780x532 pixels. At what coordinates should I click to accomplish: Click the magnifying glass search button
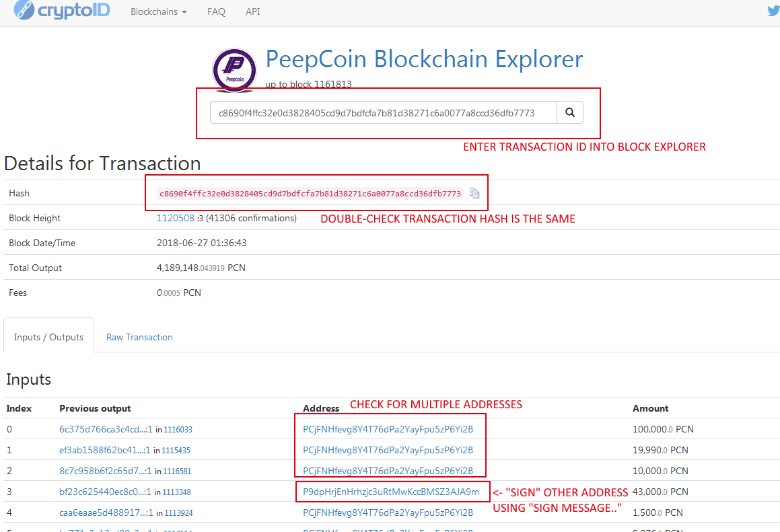[x=570, y=112]
